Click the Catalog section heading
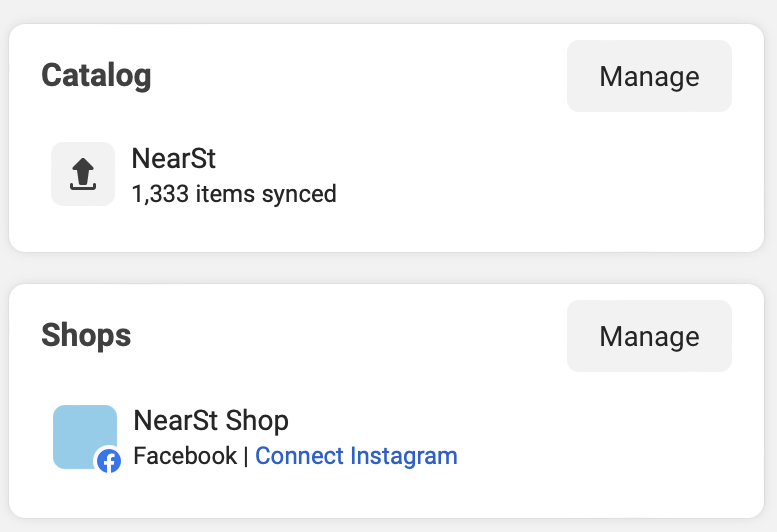This screenshot has width=777, height=532. [96, 75]
